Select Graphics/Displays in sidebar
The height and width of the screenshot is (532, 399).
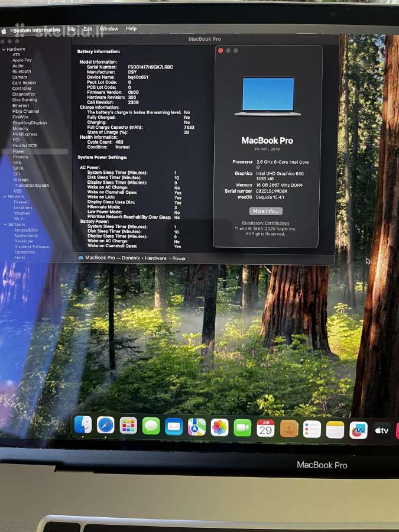pyautogui.click(x=30, y=123)
